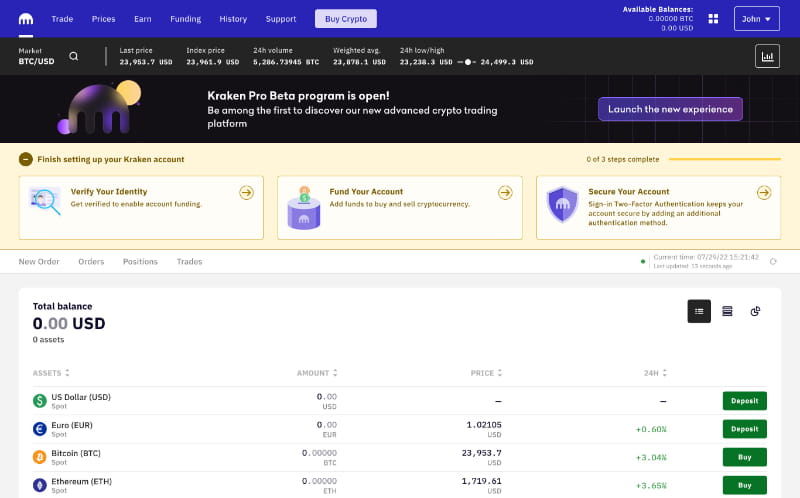This screenshot has width=800, height=498.
Task: Click Launch the new experience button
Action: [670, 109]
